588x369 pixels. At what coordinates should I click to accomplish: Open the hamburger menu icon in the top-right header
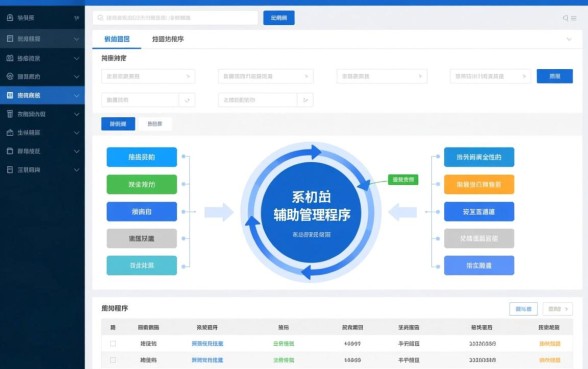click(x=574, y=18)
